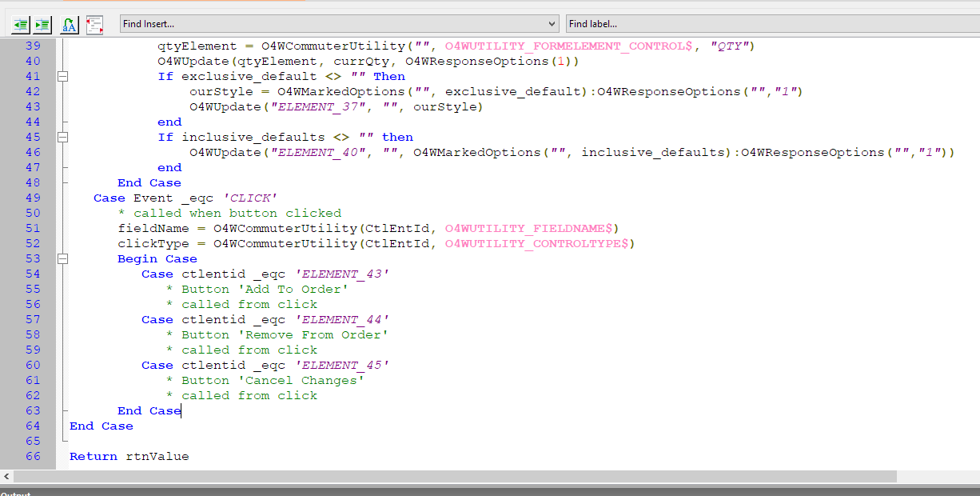Click the horizontal scrollbar left arrow
The width and height of the screenshot is (980, 496).
click(x=6, y=476)
